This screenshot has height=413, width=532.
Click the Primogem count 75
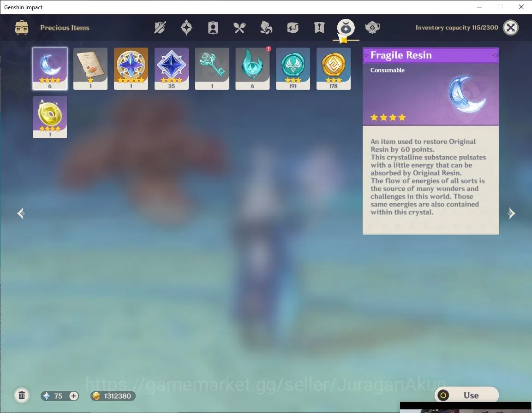58,395
